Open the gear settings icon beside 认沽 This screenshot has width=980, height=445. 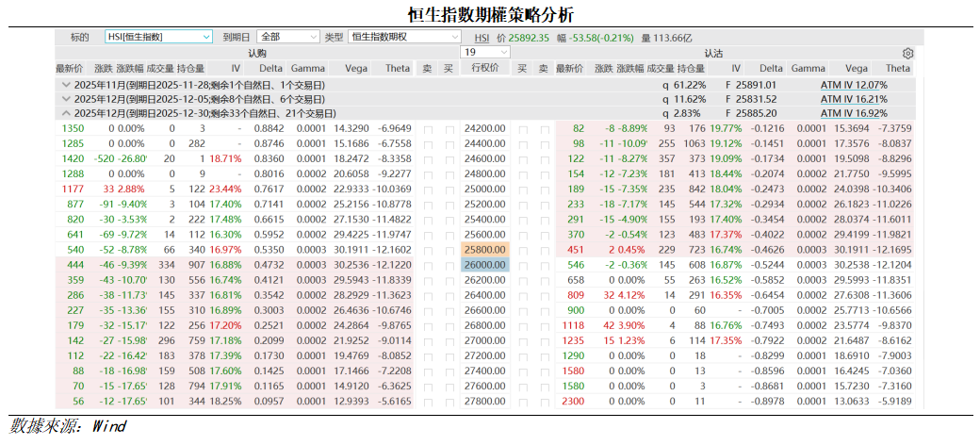point(907,54)
